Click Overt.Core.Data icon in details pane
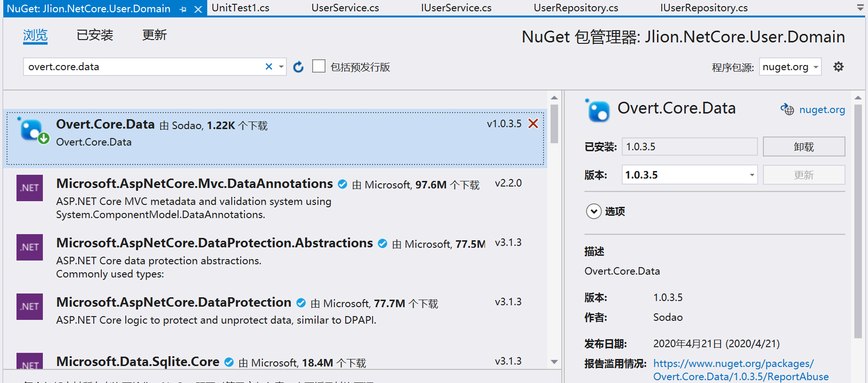 pos(597,110)
